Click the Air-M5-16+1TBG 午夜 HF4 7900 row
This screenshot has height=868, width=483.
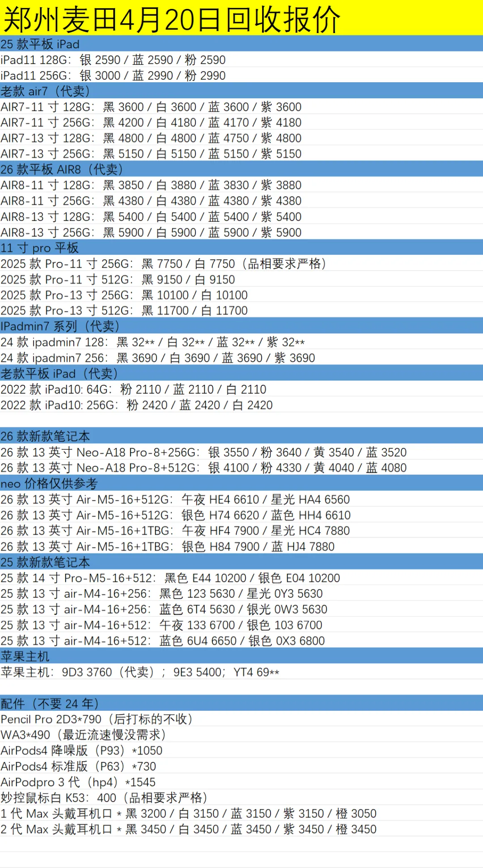coord(241,530)
